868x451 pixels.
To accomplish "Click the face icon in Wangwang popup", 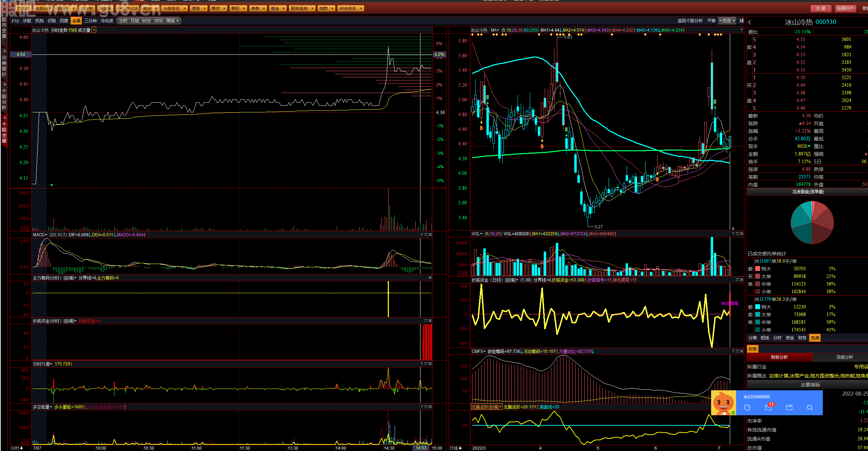I will 748,408.
